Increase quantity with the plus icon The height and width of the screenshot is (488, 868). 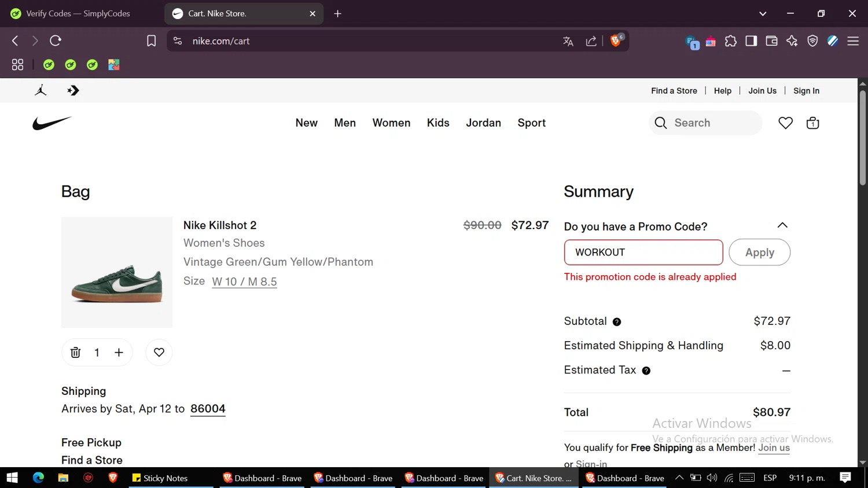point(119,353)
